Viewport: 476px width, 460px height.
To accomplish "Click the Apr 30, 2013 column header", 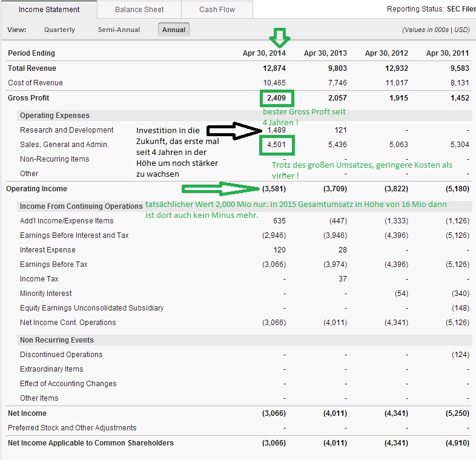I will coord(325,53).
